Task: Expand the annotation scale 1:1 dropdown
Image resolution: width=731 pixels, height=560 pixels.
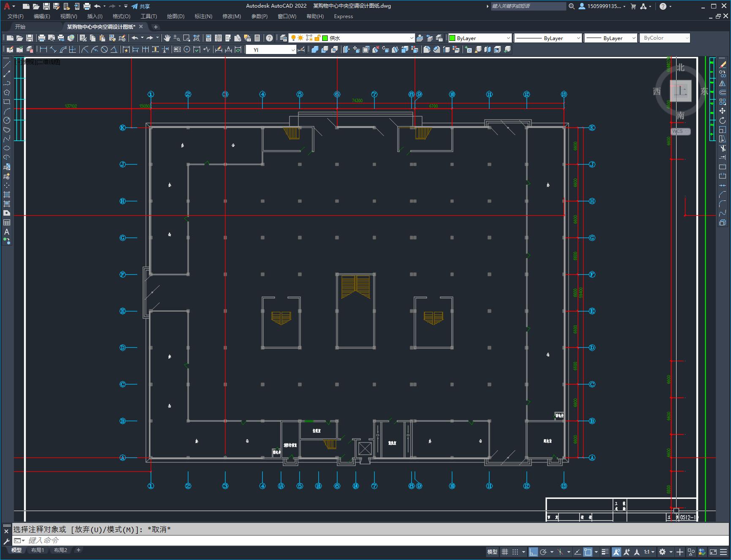Action: click(x=649, y=552)
